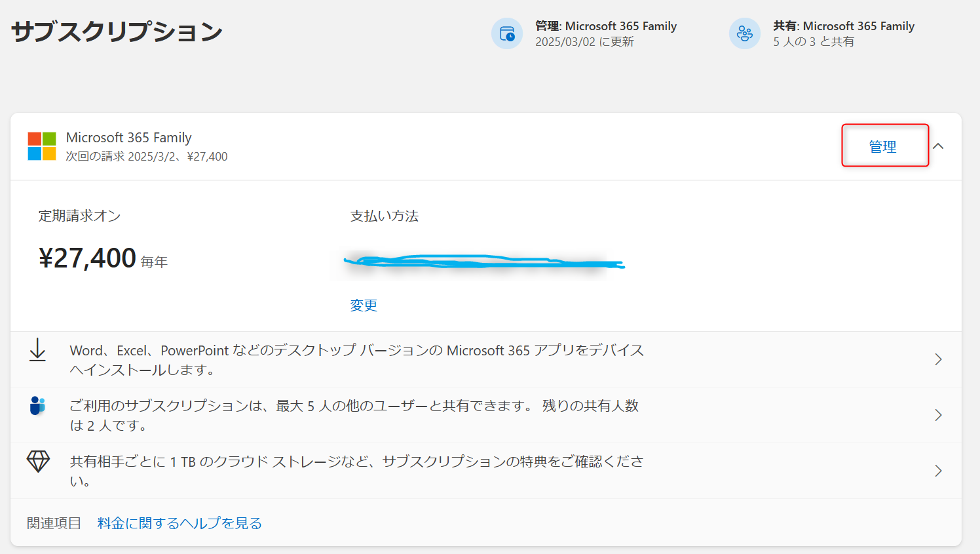
Task: Select the 管理: Microsoft 365 Family header text
Action: (605, 26)
